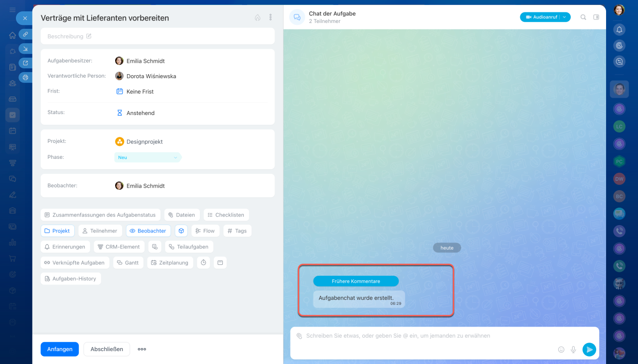
Task: Click the fire icon to mark task important
Action: click(x=258, y=17)
